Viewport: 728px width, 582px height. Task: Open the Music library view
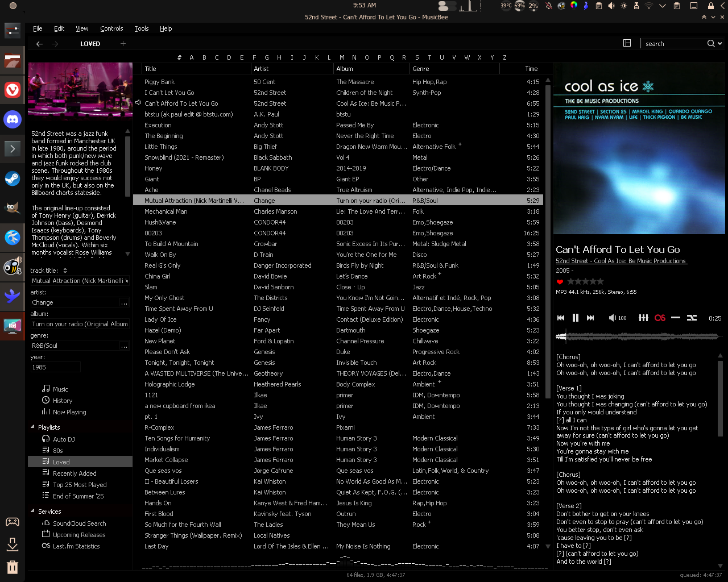coord(60,389)
